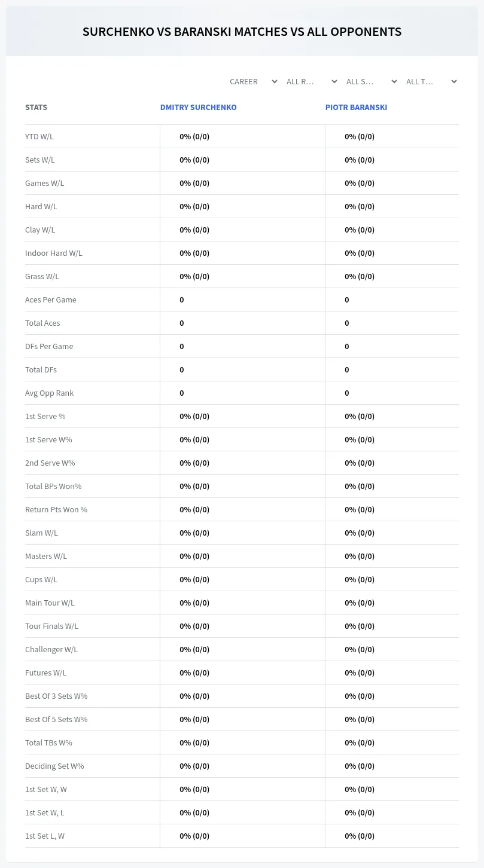Click the Deciding Set W% row label
This screenshot has height=868, width=484.
(x=54, y=766)
